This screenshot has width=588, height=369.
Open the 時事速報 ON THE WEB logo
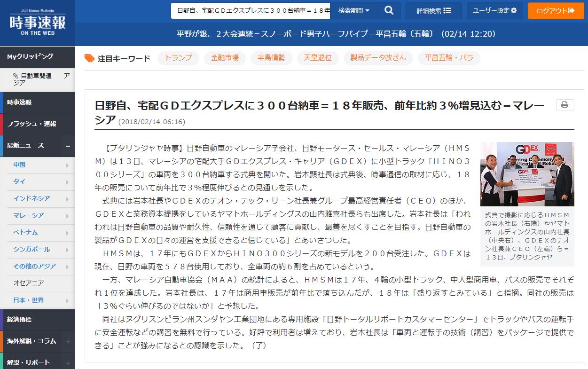[x=38, y=22]
